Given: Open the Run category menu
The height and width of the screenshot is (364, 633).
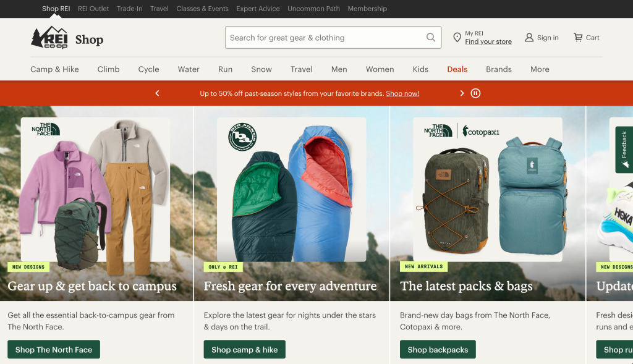Looking at the screenshot, I should [225, 69].
